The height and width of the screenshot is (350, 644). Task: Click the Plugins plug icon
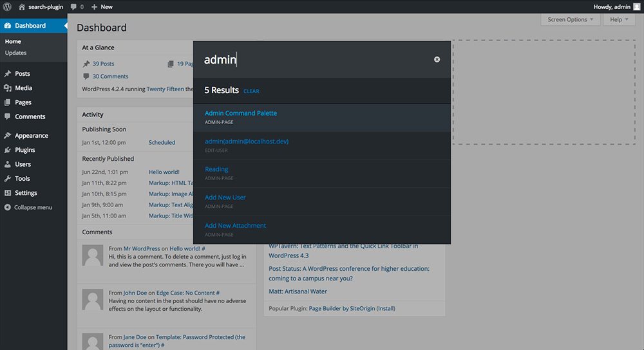coord(7,150)
